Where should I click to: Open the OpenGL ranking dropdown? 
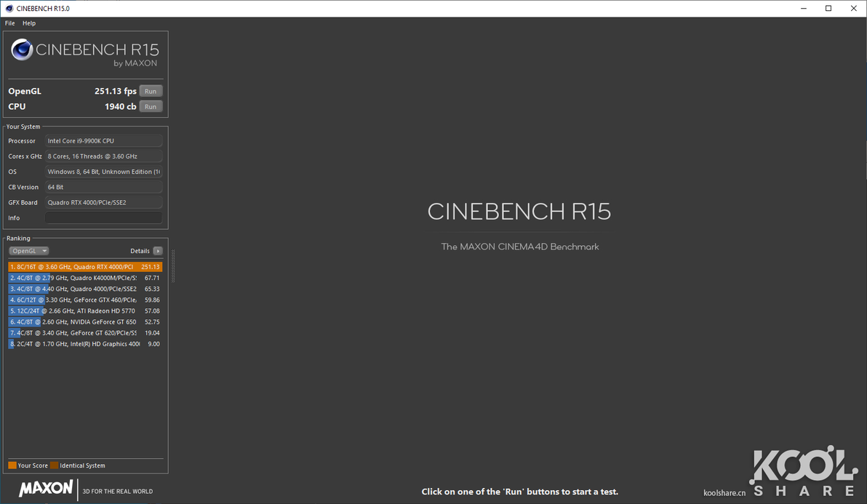29,251
